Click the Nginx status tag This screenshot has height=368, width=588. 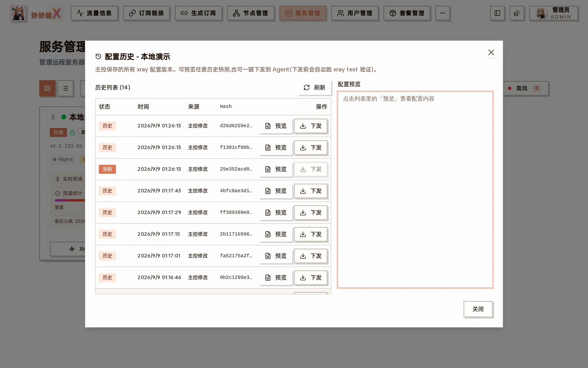(63, 159)
